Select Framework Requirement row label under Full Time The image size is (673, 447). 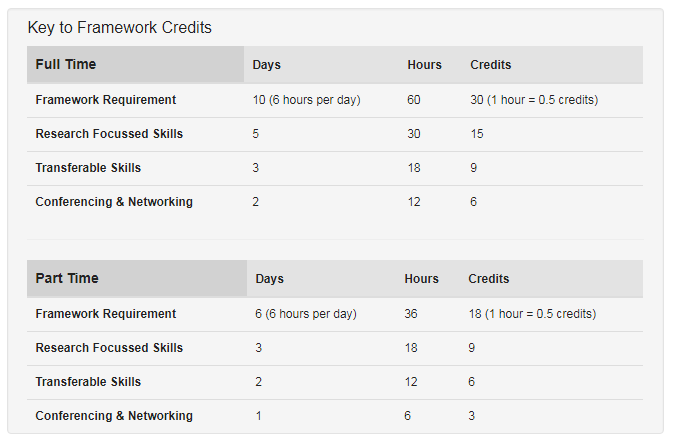(x=106, y=100)
